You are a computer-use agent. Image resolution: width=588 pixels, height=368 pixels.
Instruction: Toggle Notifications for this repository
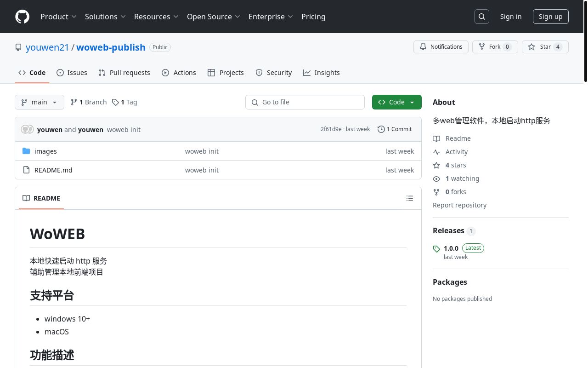(x=441, y=47)
